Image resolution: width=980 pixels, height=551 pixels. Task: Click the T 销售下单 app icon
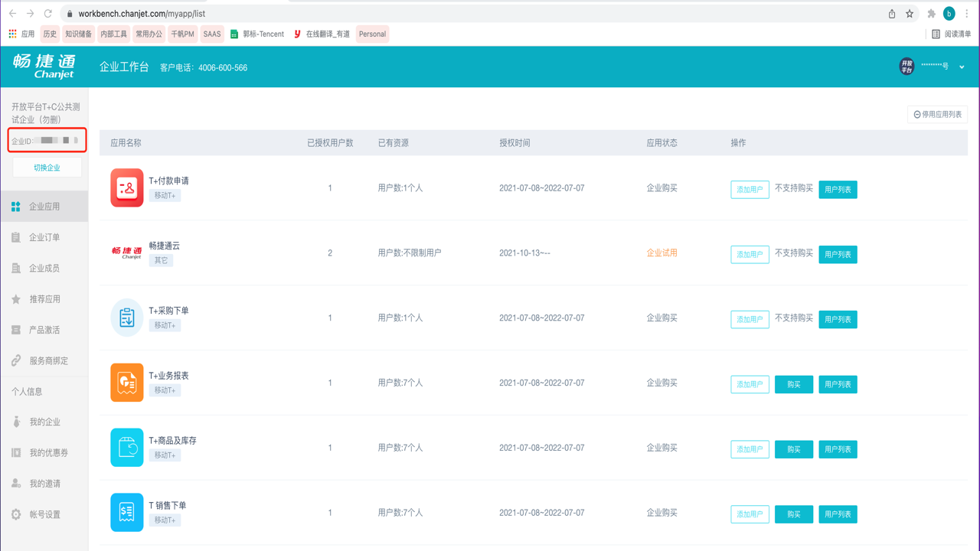(x=127, y=513)
